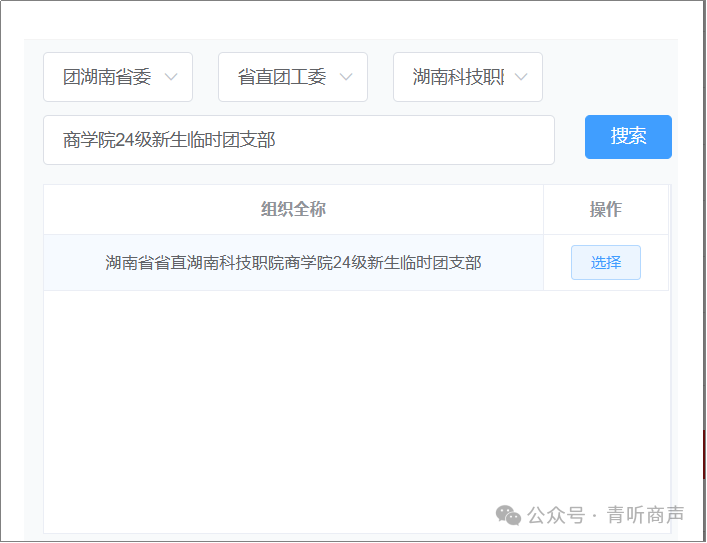Expand the 省直团工委 selector

282,78
